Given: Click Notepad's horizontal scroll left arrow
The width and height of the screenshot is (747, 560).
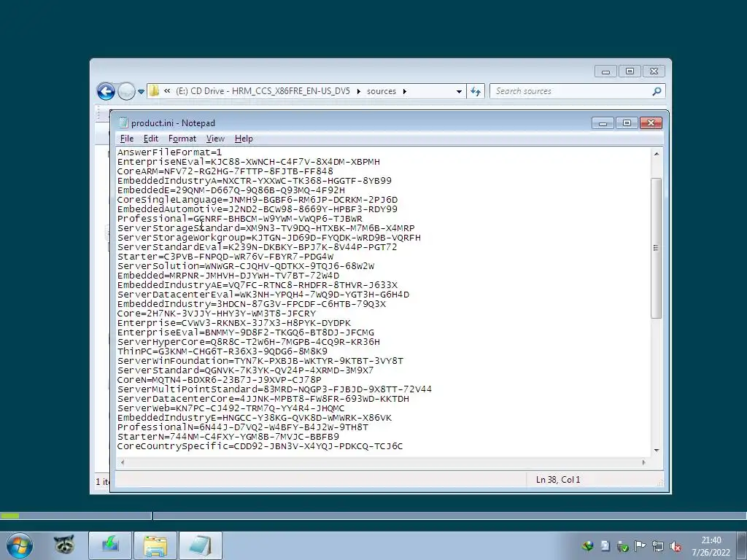Looking at the screenshot, I should coord(123,462).
